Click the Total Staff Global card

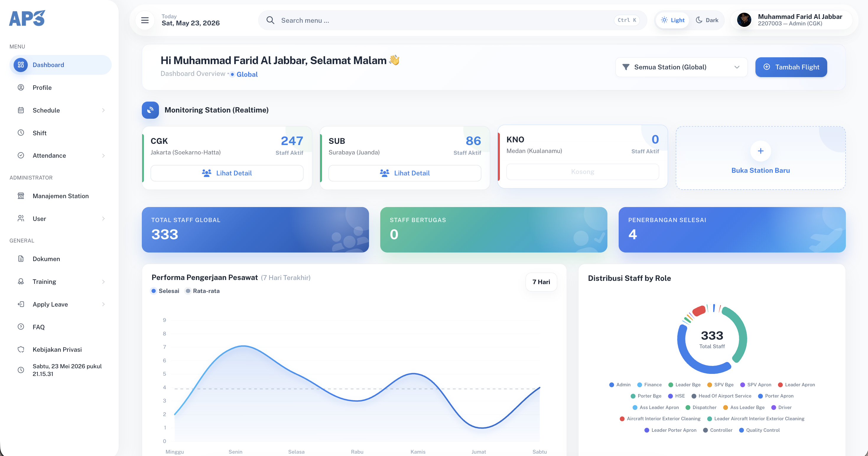[255, 230]
